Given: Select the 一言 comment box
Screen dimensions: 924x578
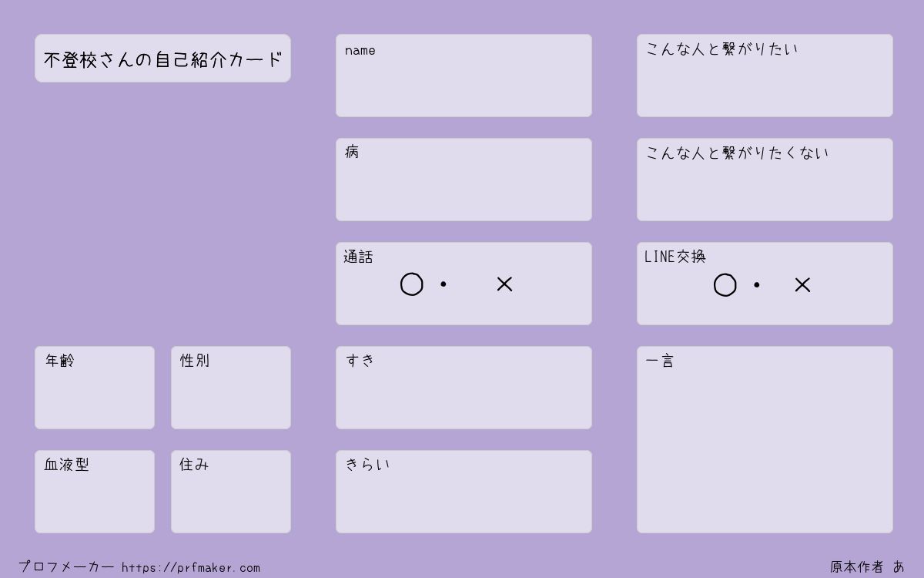Looking at the screenshot, I should (765, 439).
